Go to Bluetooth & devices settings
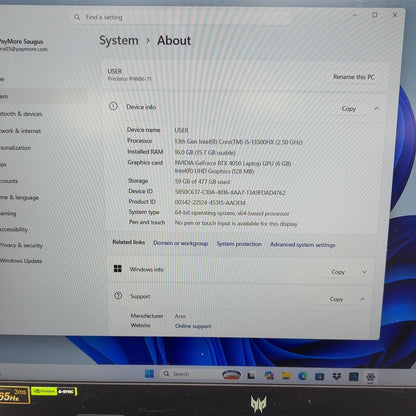 pos(21,114)
